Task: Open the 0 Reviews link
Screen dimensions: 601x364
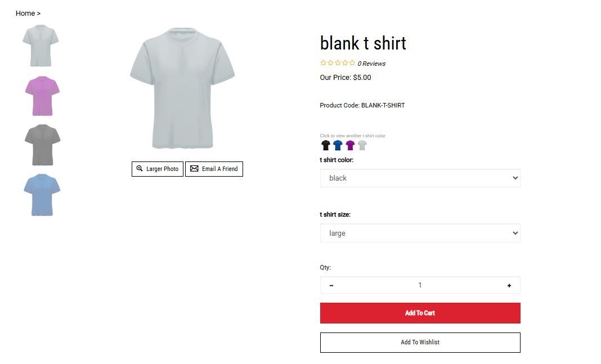Action: [371, 64]
